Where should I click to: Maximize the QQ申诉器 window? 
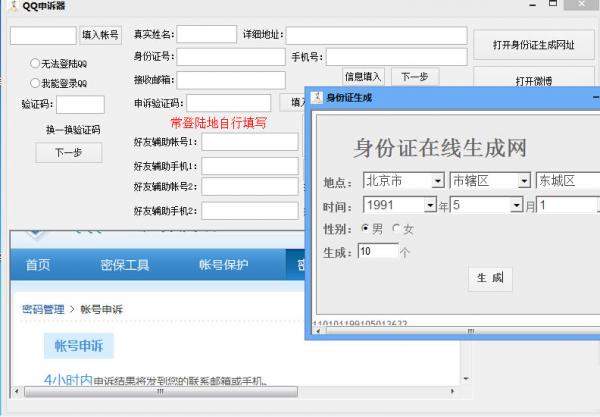tap(553, 4)
